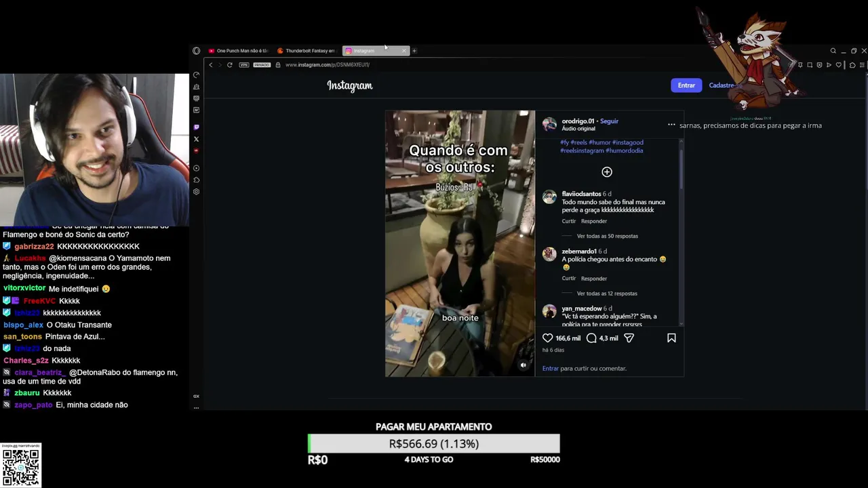Open the search tabs magnifier icon

pyautogui.click(x=833, y=51)
